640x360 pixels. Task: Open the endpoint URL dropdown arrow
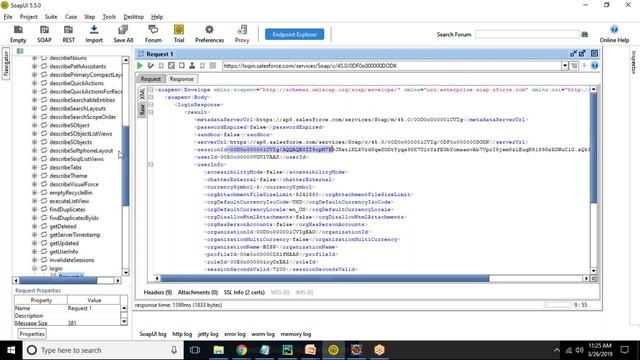coord(564,65)
